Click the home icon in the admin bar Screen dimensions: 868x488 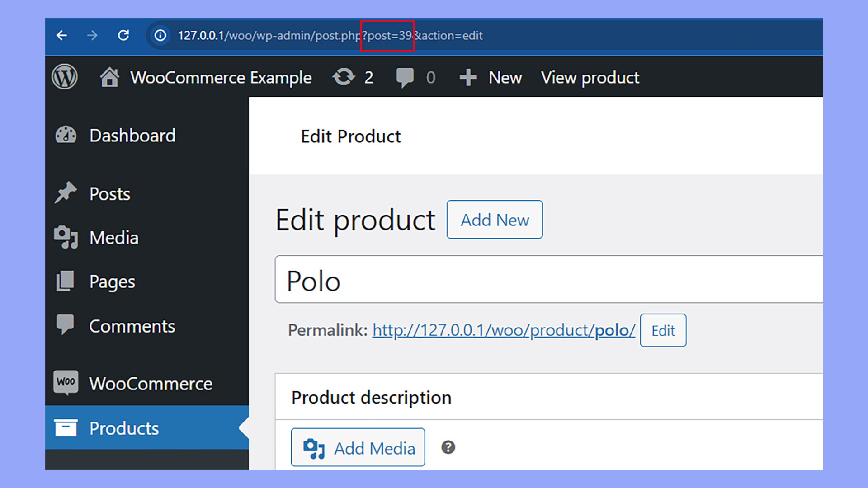109,77
